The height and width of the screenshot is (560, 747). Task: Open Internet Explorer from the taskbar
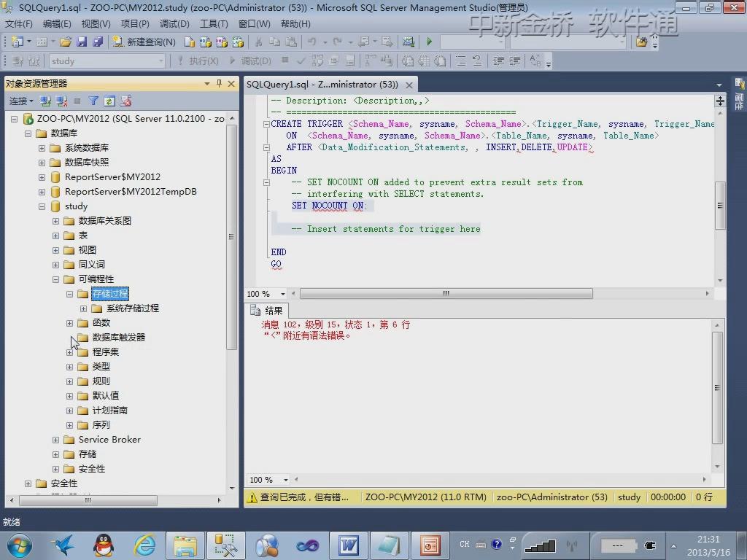[145, 545]
